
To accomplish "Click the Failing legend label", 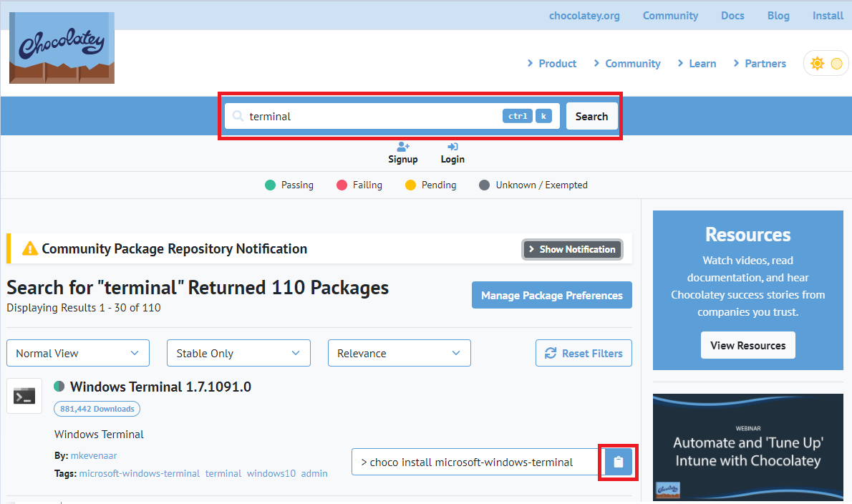I will tap(367, 185).
